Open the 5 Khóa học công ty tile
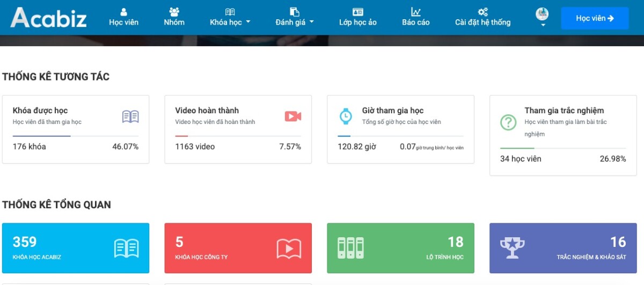This screenshot has width=644, height=285. point(238,249)
